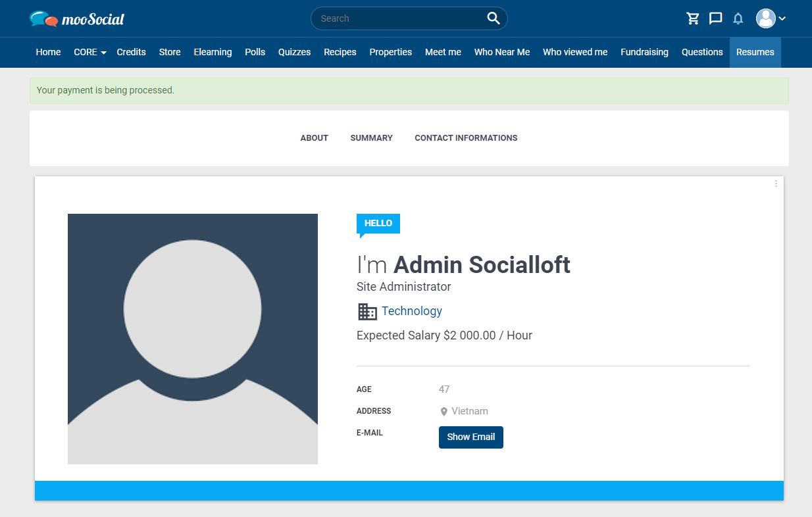Click the HELLO speech badge
812x517 pixels.
[x=378, y=224]
